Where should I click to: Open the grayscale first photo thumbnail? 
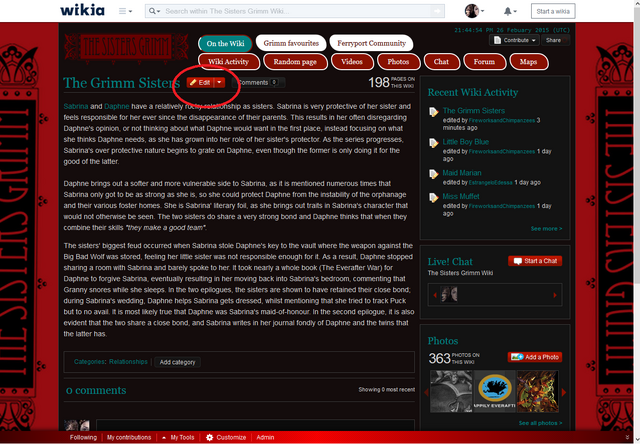tap(451, 391)
